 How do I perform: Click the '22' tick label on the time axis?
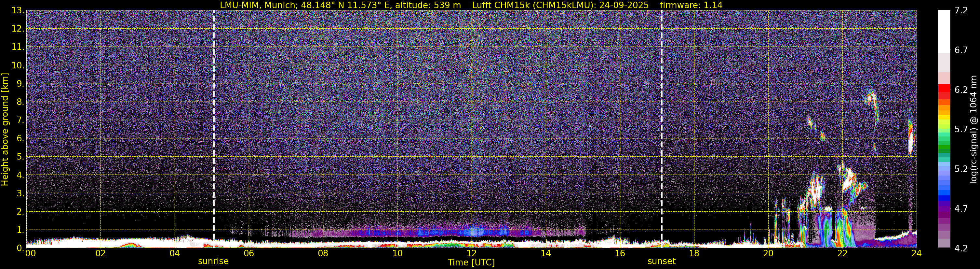pos(842,253)
